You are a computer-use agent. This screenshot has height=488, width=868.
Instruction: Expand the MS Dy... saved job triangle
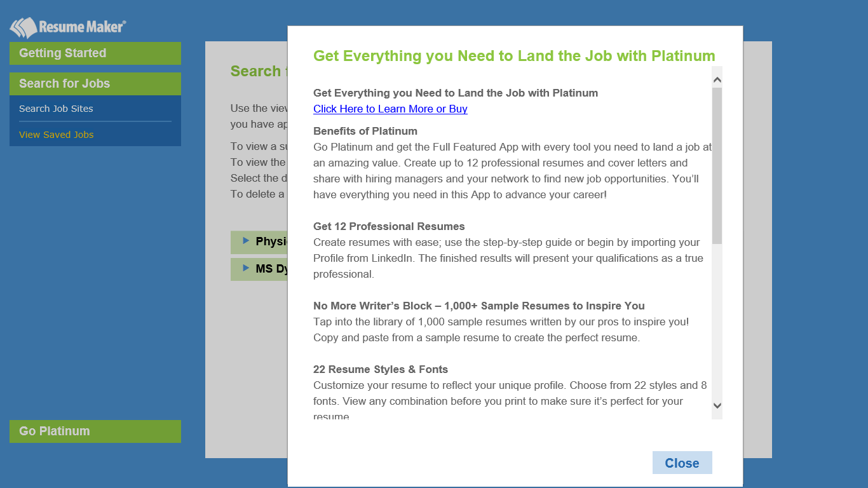[x=246, y=268]
